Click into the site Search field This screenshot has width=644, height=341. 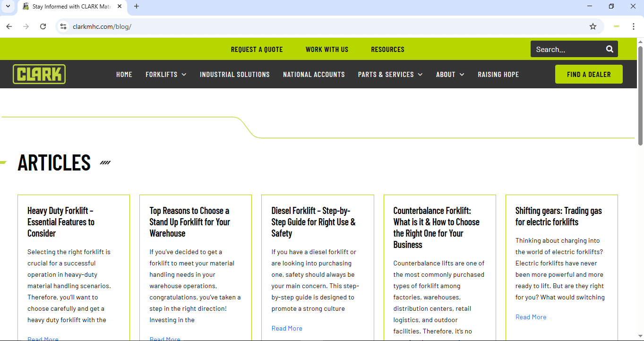pyautogui.click(x=567, y=49)
